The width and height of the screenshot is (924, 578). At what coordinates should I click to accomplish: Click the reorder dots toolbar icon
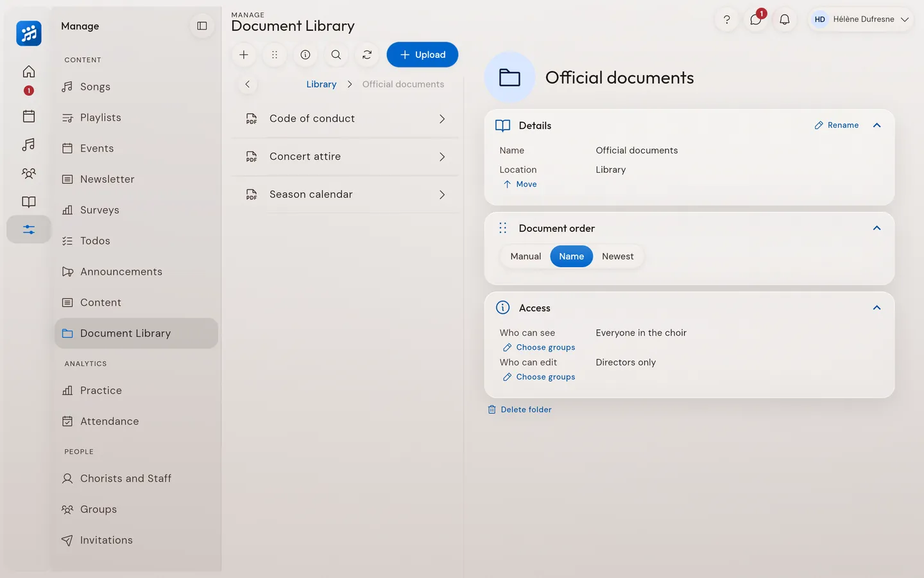pos(275,55)
